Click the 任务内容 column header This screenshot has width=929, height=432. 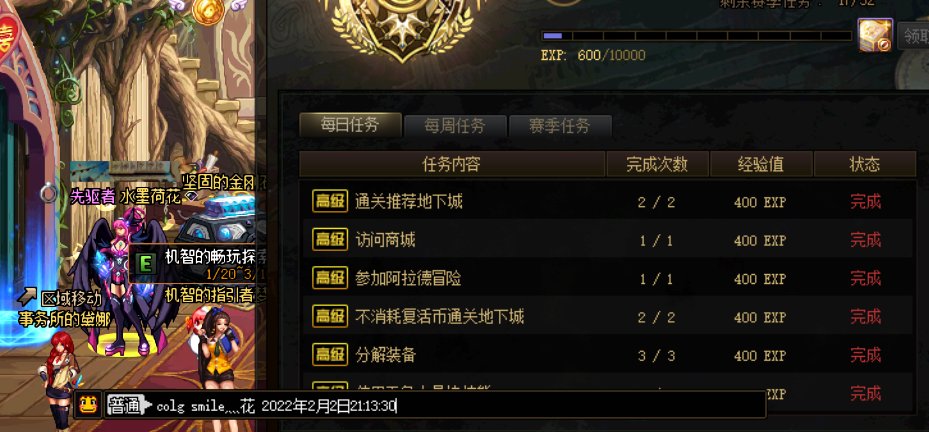[452, 164]
